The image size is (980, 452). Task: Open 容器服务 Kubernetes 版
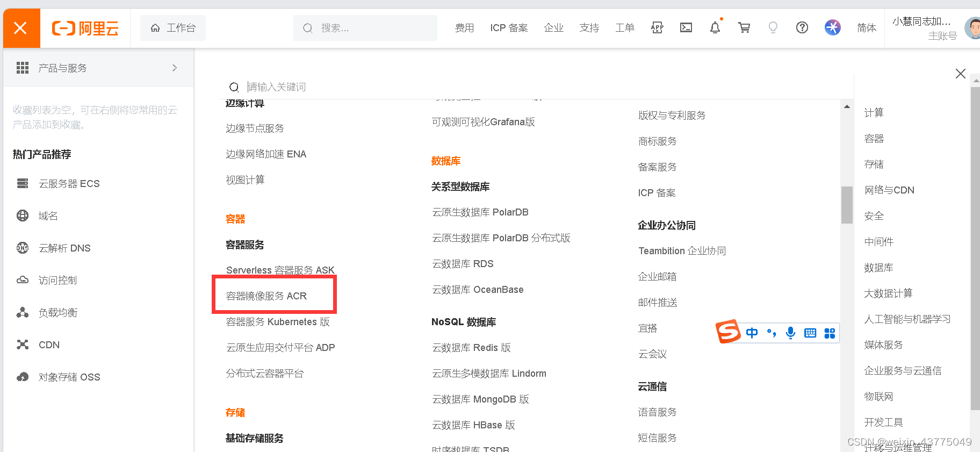(x=278, y=322)
